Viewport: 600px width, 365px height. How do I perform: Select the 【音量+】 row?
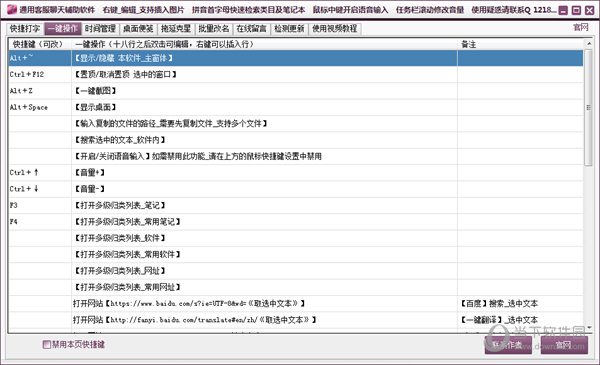296,173
